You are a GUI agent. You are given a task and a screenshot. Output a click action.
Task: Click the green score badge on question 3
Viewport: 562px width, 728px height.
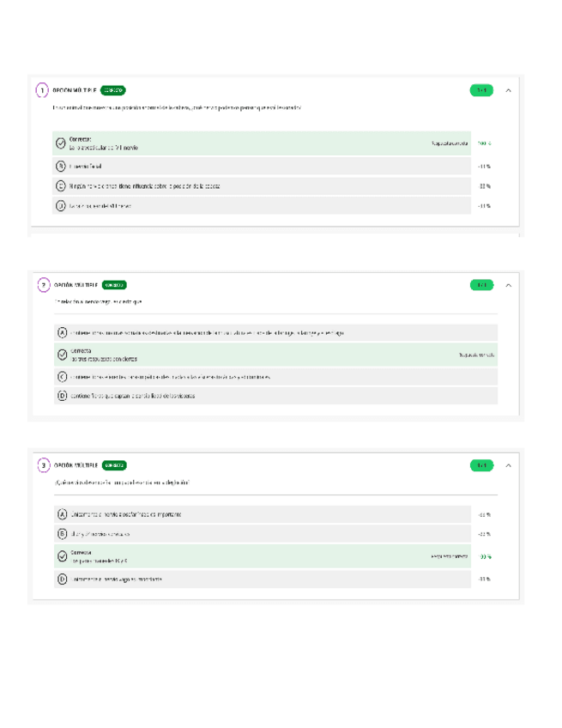coord(482,465)
